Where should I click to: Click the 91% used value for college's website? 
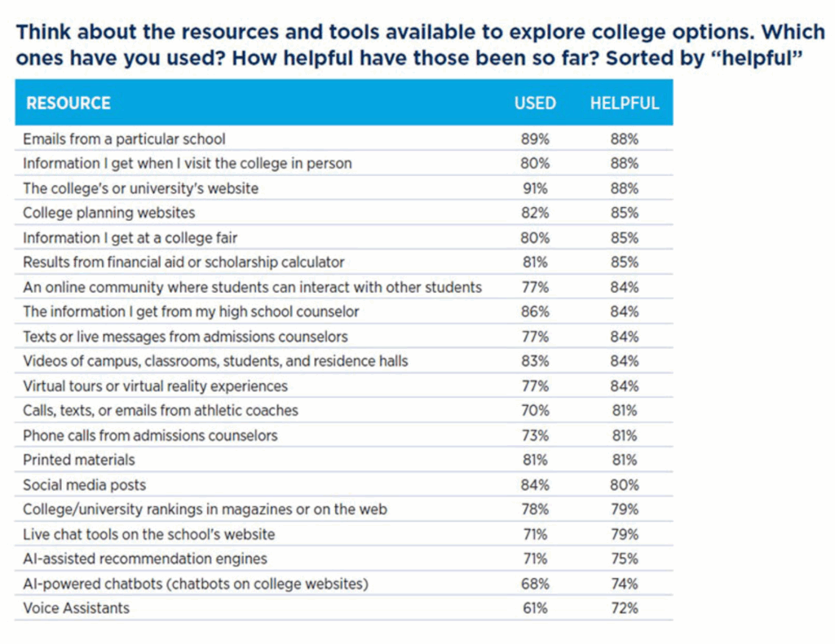pos(535,188)
